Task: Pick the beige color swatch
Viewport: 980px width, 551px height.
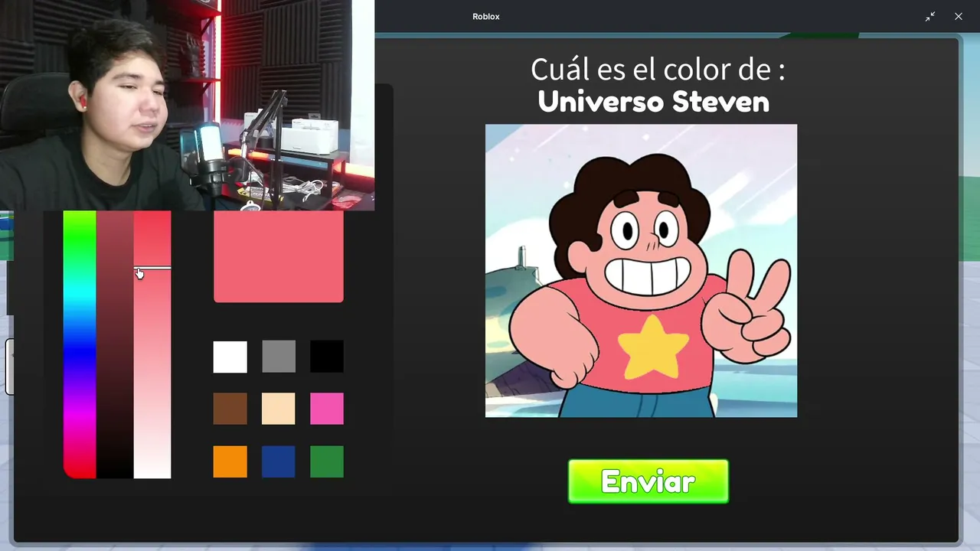Action: 279,409
